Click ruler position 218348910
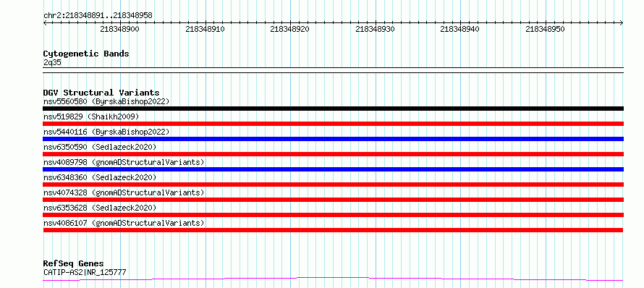Viewport: 644px width, 288px height. pos(205,29)
